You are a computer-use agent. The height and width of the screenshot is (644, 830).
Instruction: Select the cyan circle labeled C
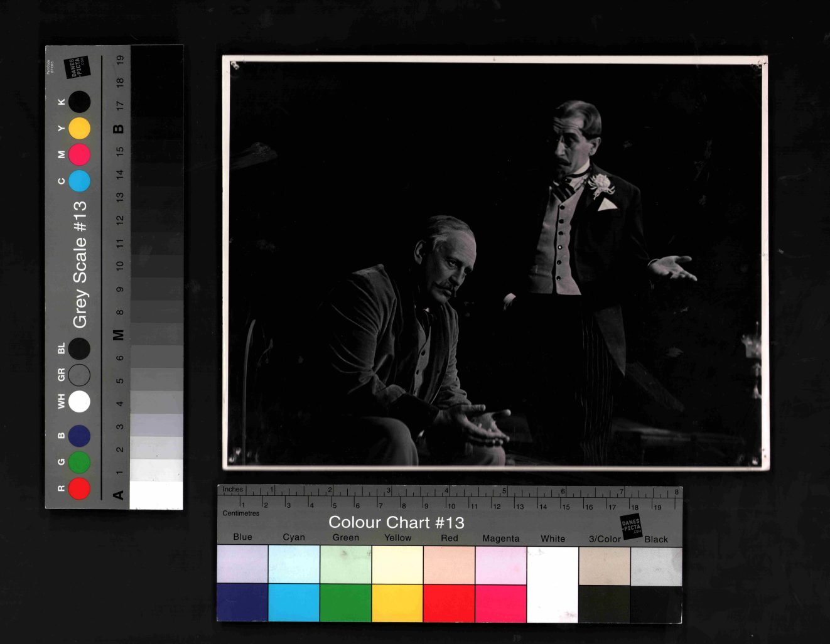(x=79, y=181)
